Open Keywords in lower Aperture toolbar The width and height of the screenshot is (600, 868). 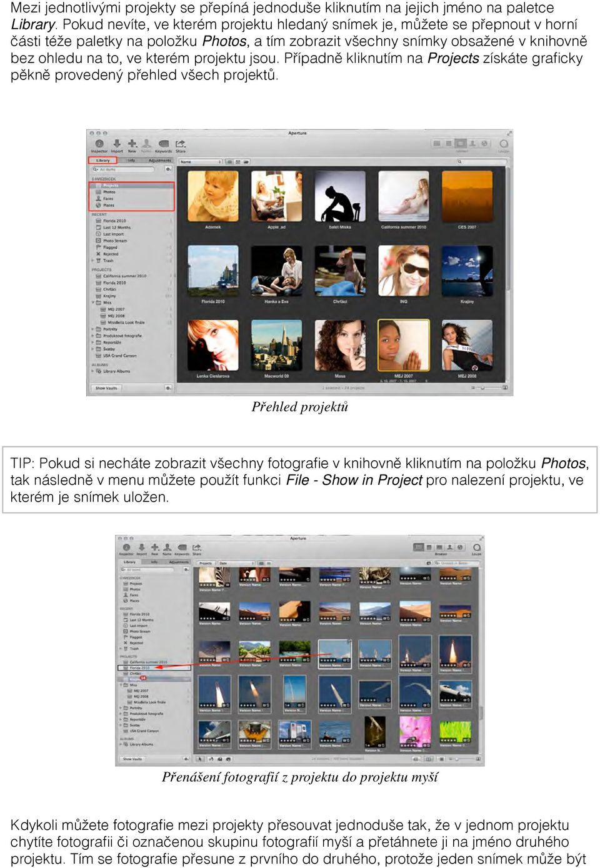pos(182,548)
